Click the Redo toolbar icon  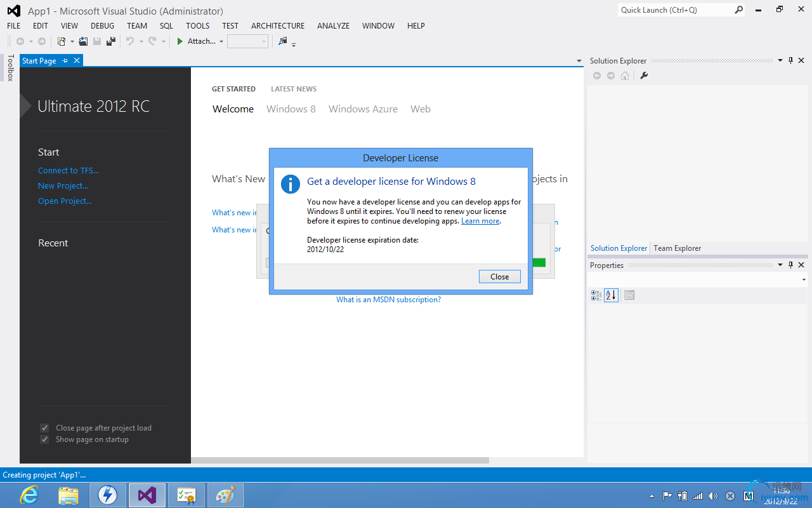(x=152, y=41)
